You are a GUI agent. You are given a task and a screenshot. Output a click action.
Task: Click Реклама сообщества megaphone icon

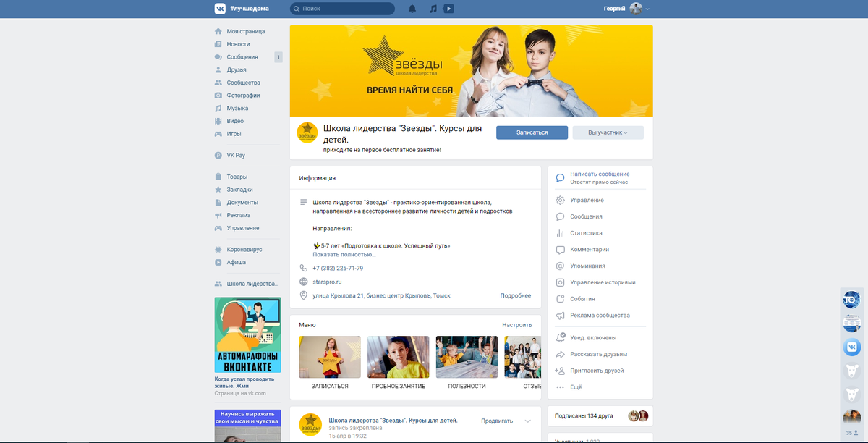(560, 316)
